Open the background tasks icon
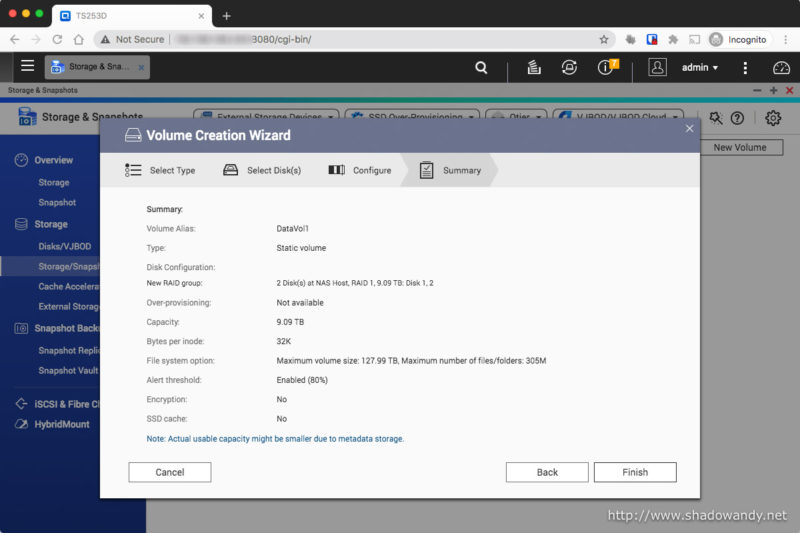 (x=535, y=67)
